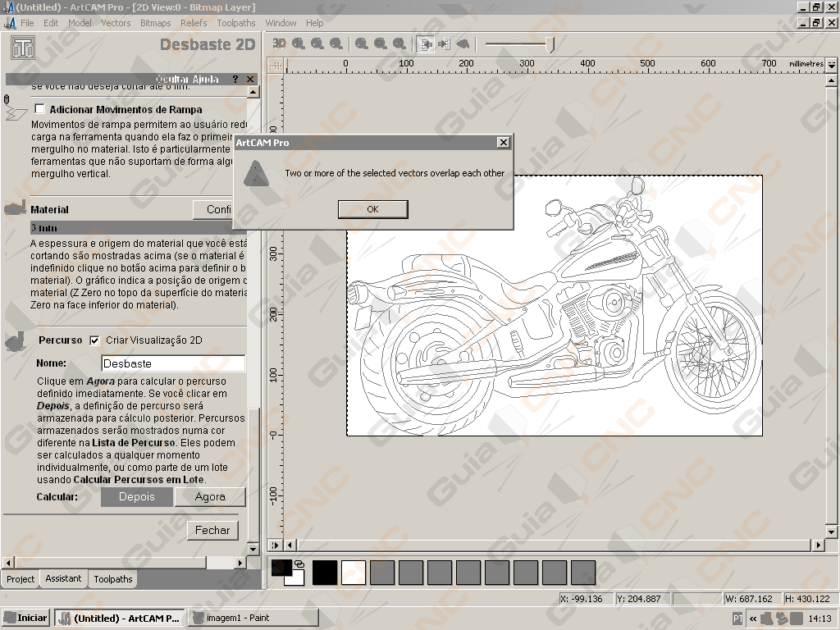Switch to the Assistant tab

[63, 578]
